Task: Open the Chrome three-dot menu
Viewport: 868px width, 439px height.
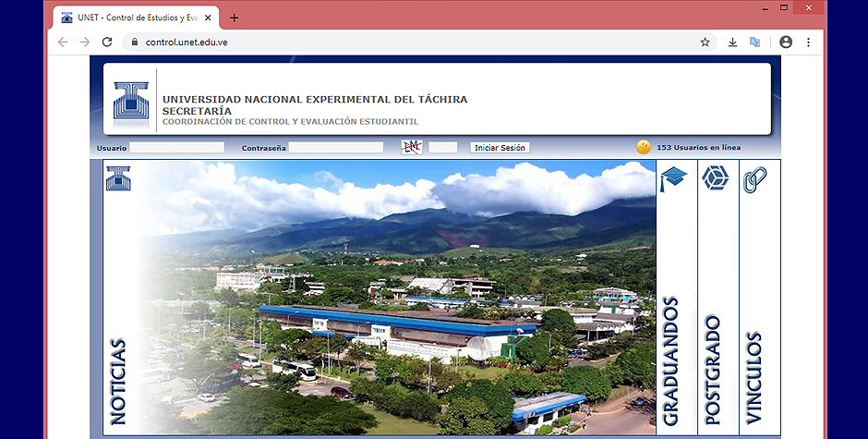Action: [808, 43]
